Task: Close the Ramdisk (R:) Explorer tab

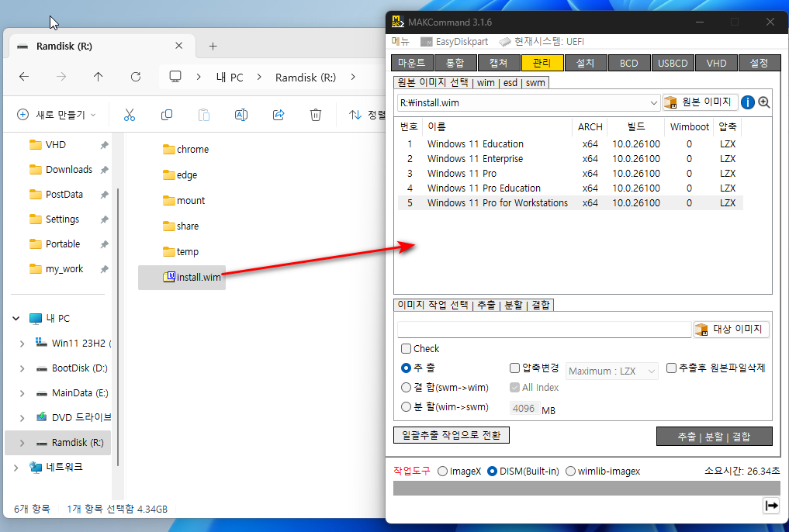Action: 178,46
